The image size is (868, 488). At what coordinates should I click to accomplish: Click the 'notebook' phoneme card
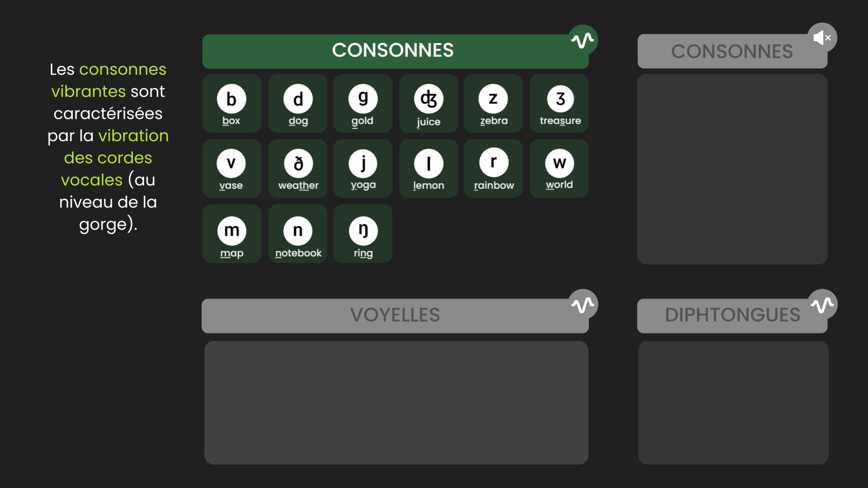[x=298, y=233]
